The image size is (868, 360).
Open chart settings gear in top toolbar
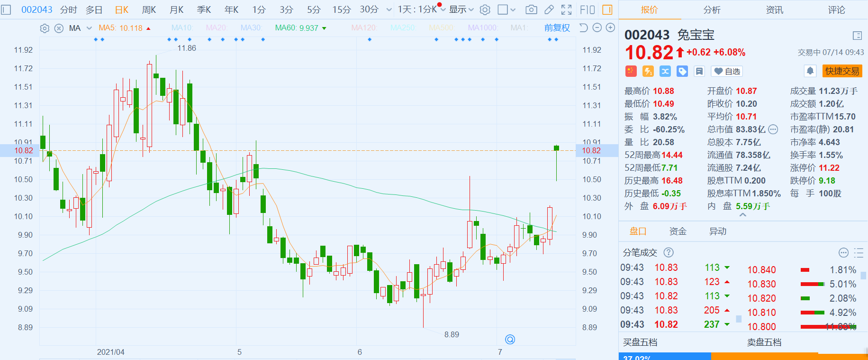(485, 9)
